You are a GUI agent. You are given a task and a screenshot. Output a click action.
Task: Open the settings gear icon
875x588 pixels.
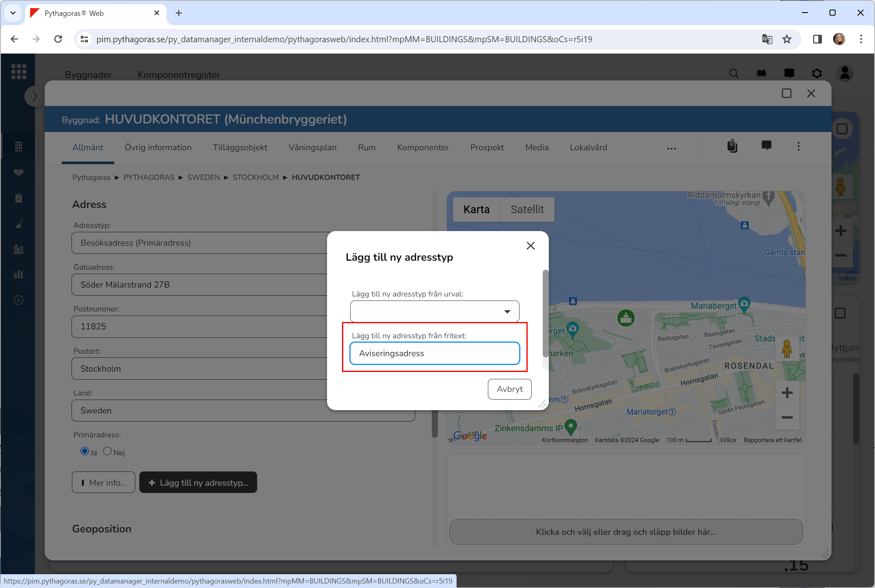pos(817,73)
